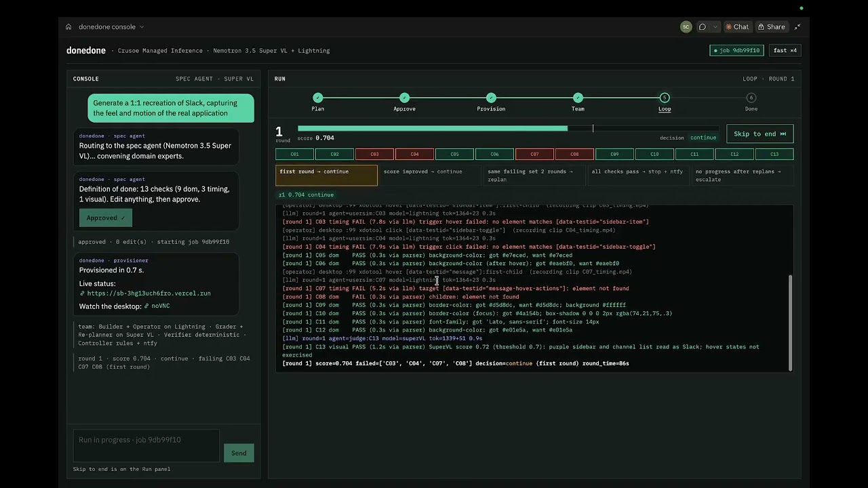
Task: Select the Approve step
Action: click(405, 102)
